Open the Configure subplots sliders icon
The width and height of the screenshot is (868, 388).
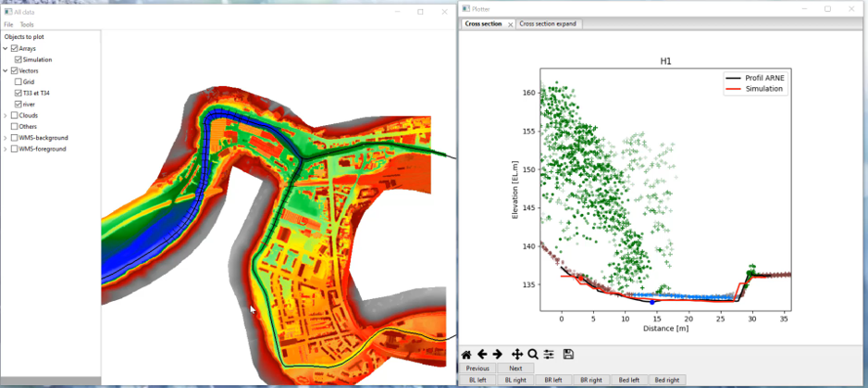(x=549, y=354)
